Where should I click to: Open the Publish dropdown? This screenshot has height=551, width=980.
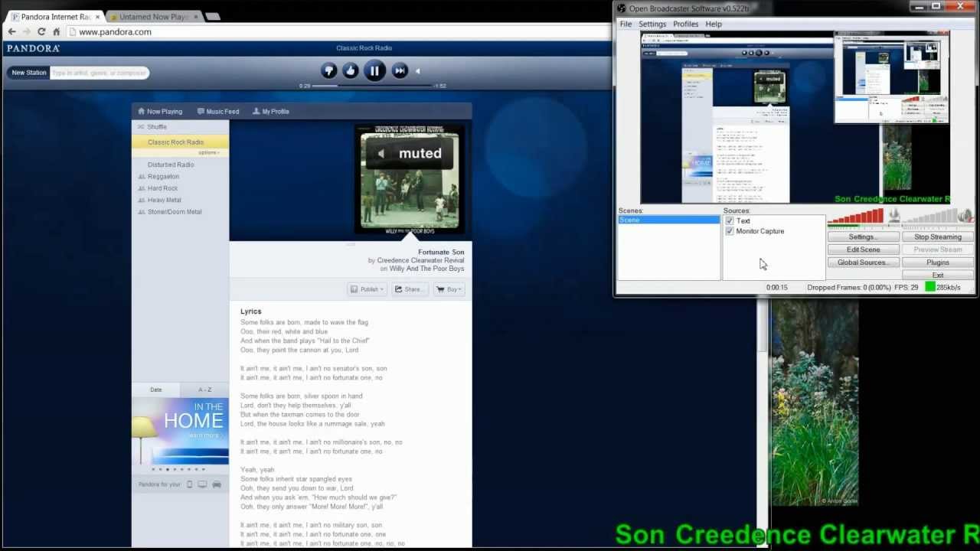point(367,289)
